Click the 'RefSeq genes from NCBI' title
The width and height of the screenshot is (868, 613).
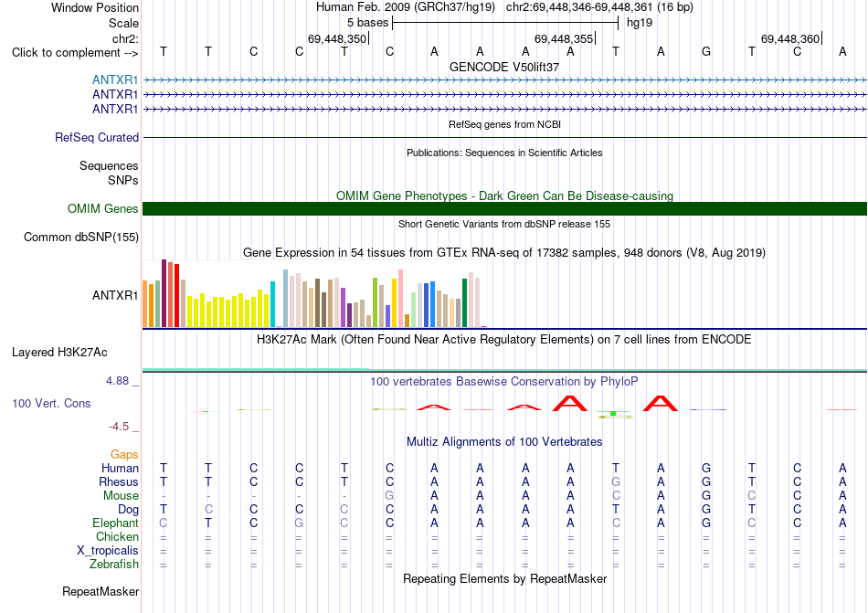tap(505, 124)
